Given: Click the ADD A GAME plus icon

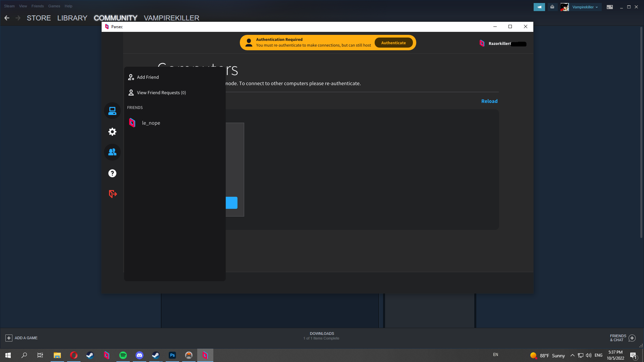Looking at the screenshot, I should 9,338.
